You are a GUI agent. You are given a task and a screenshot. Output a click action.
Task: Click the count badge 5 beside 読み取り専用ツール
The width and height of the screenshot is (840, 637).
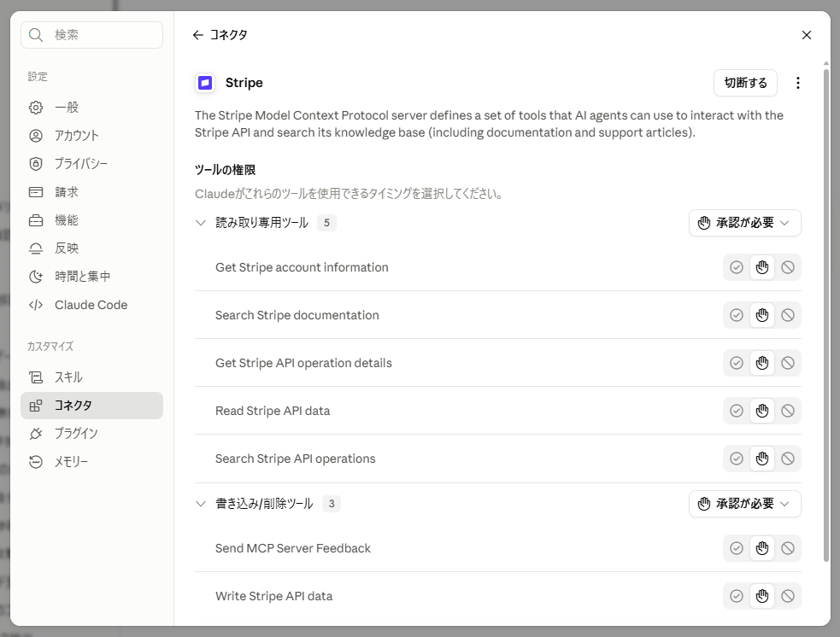click(x=326, y=223)
